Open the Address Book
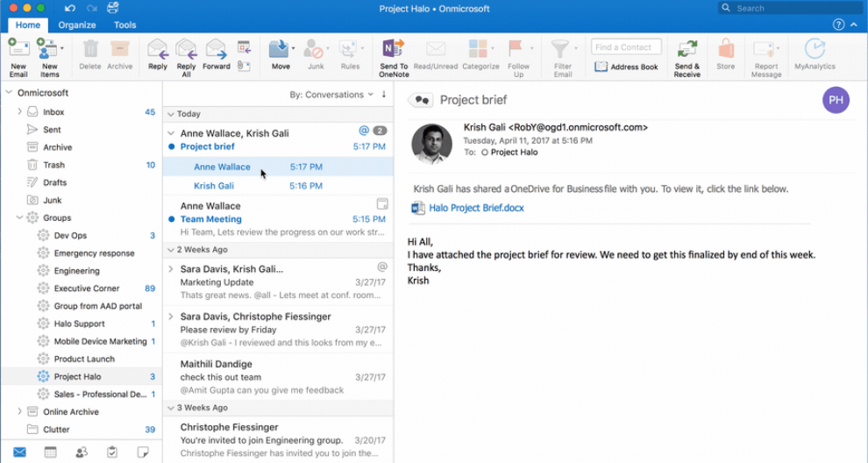Viewport: 868px width, 463px height. (626, 67)
